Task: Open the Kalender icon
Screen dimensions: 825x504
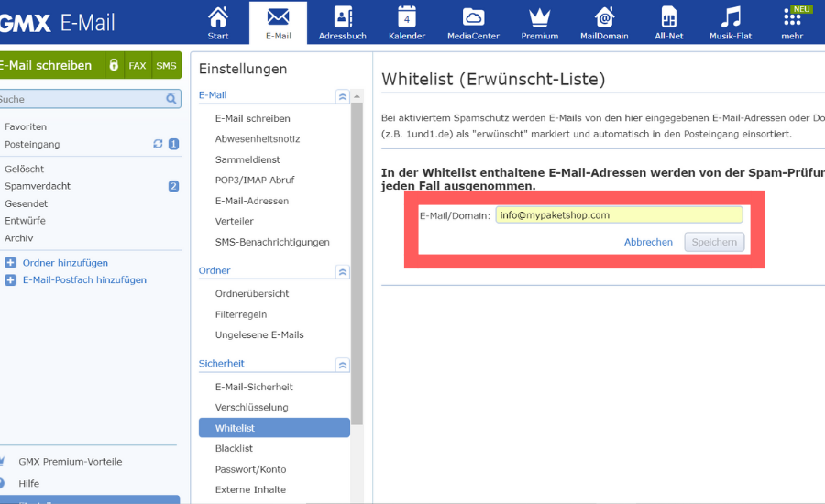Action: (406, 17)
